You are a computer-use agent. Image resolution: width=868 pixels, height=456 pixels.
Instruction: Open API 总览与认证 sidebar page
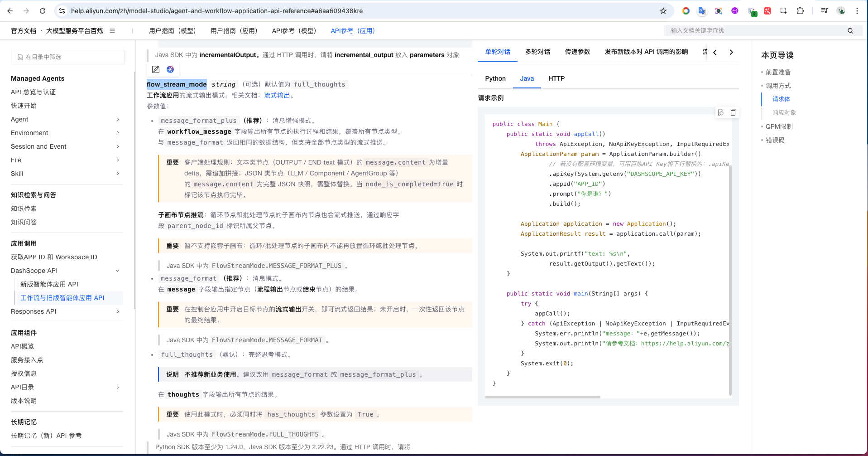click(34, 92)
